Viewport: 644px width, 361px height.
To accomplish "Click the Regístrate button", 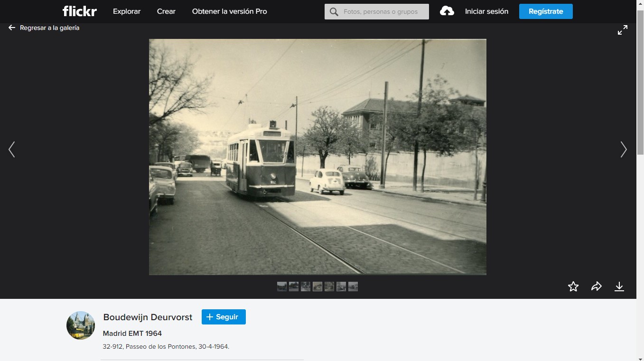I will click(x=546, y=11).
